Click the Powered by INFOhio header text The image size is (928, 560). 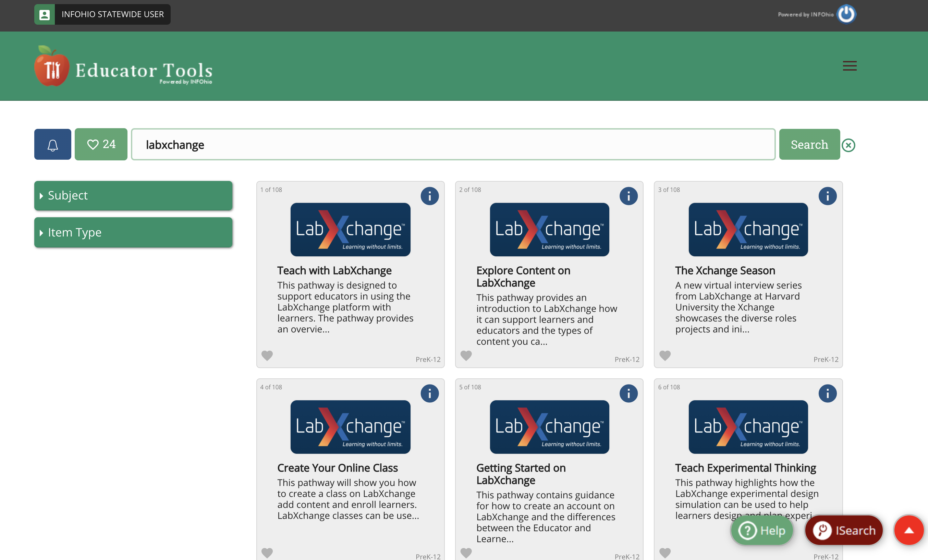(806, 14)
